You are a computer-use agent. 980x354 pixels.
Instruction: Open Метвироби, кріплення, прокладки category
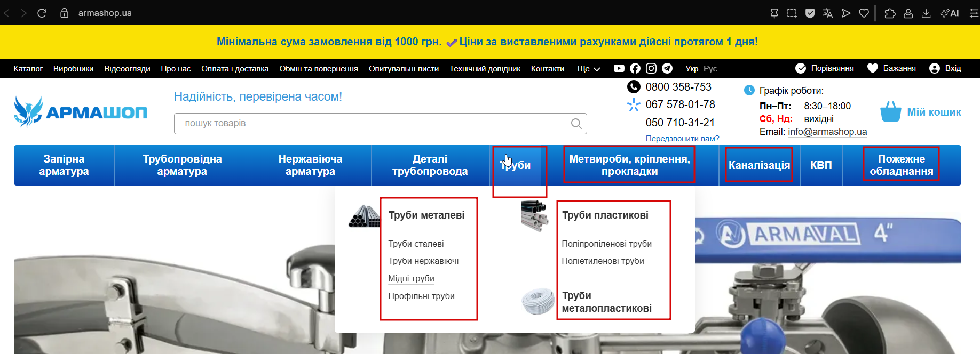[629, 165]
